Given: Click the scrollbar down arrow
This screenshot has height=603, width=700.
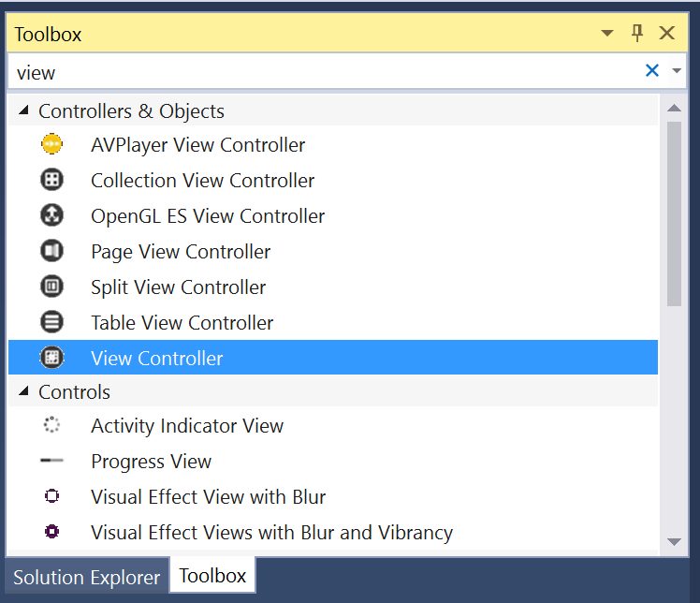Looking at the screenshot, I should coord(674,542).
